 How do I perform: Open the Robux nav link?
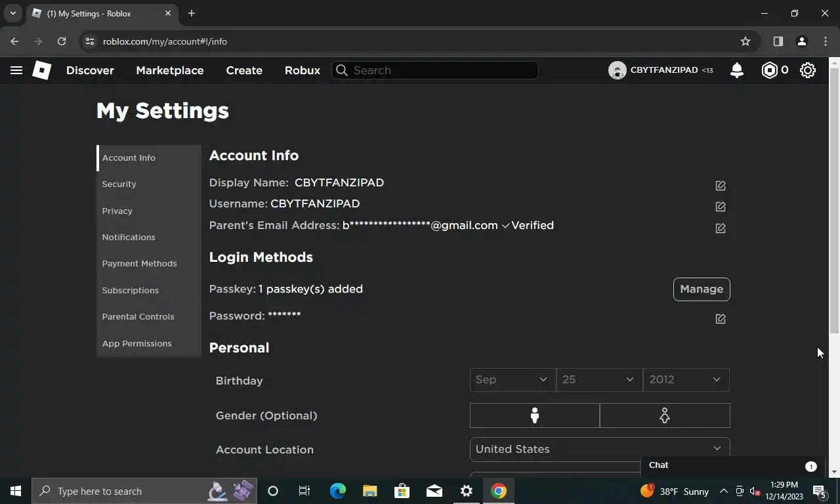pyautogui.click(x=303, y=70)
